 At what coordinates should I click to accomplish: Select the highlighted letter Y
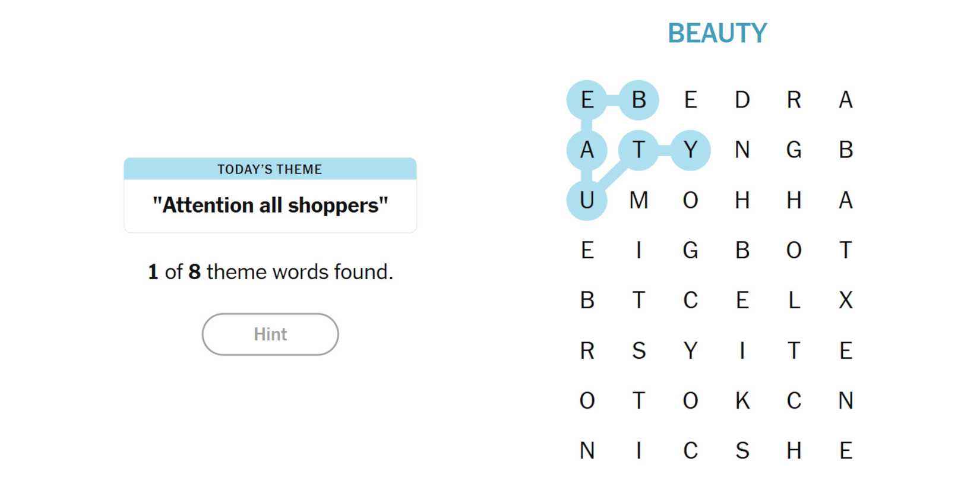click(690, 150)
